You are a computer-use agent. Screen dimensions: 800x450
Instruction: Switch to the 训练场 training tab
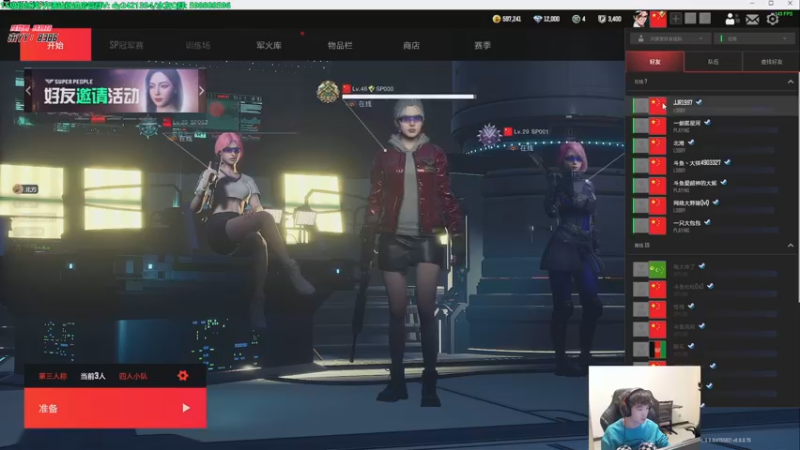click(x=198, y=45)
